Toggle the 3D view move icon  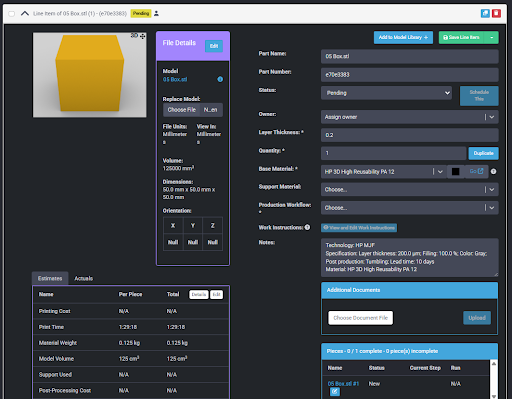[x=143, y=36]
